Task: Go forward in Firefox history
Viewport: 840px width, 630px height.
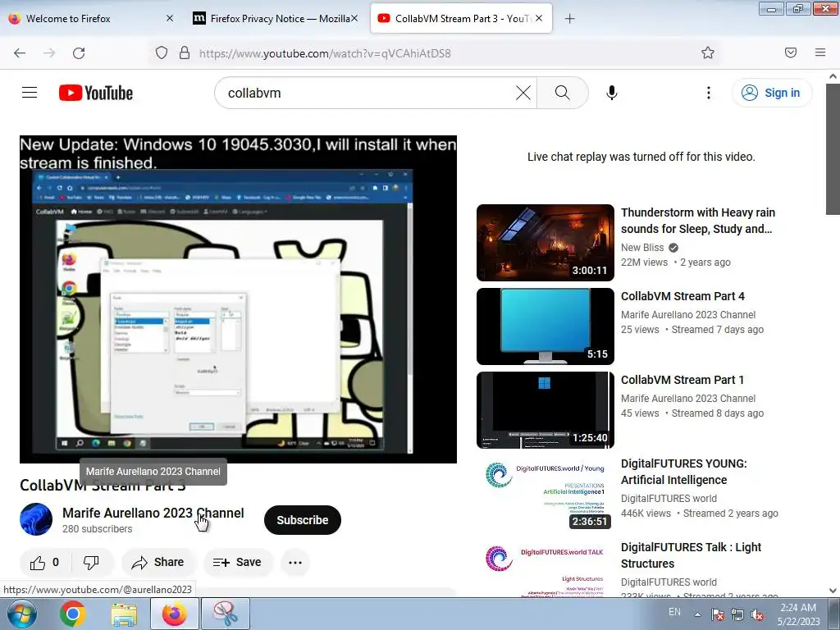Action: tap(49, 53)
